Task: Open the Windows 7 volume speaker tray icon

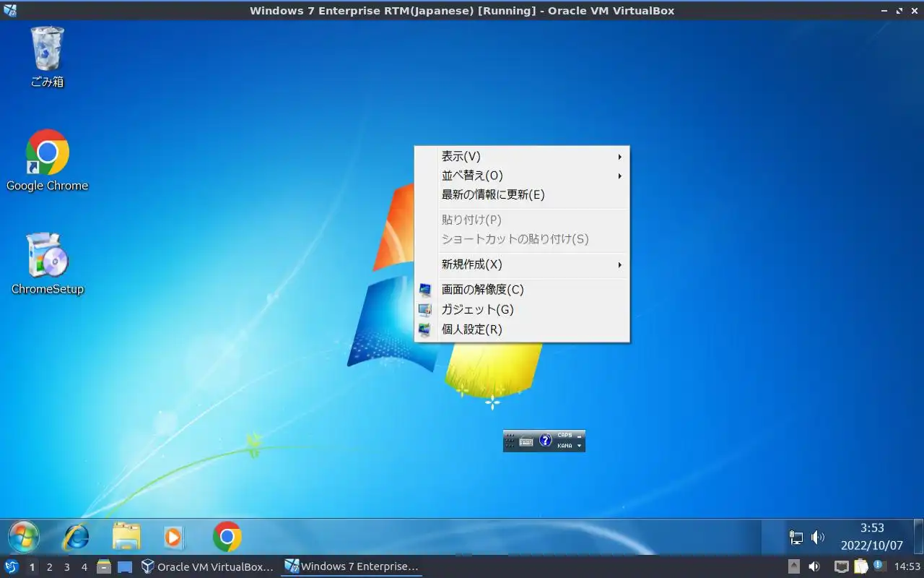Action: coord(817,538)
